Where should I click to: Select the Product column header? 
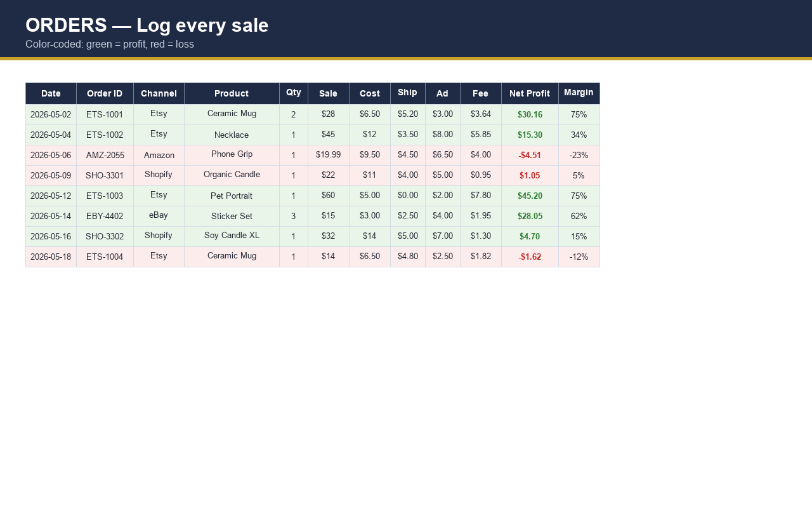coord(232,93)
